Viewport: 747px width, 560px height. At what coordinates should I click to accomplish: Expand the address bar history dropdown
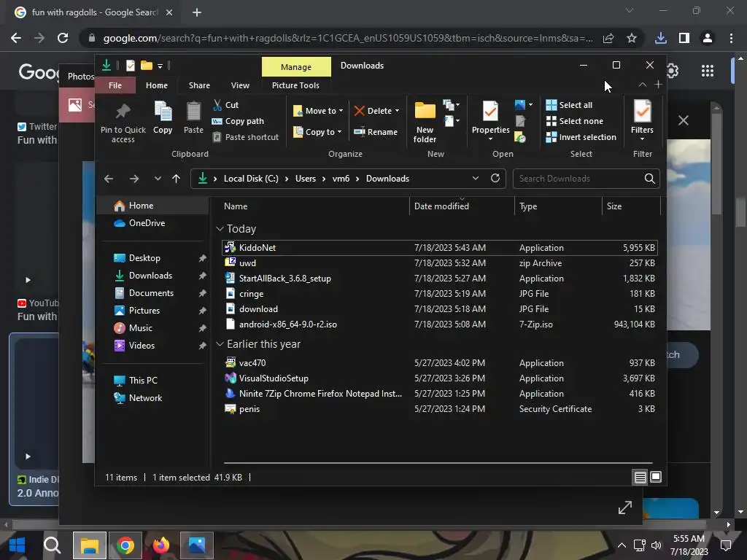476,178
